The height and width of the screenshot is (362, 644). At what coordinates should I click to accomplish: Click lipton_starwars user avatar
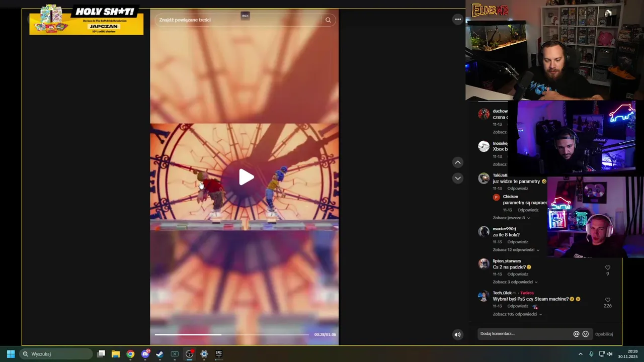484,263
